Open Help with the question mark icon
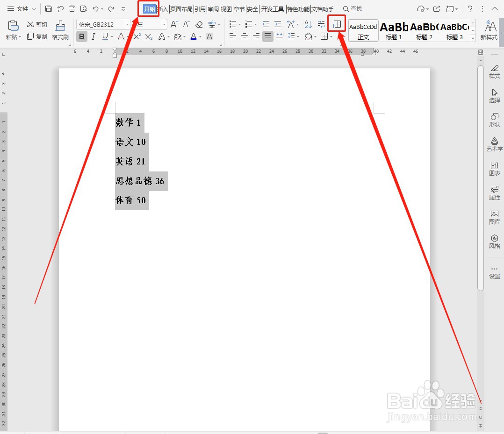This screenshot has height=434, width=504. click(470, 9)
